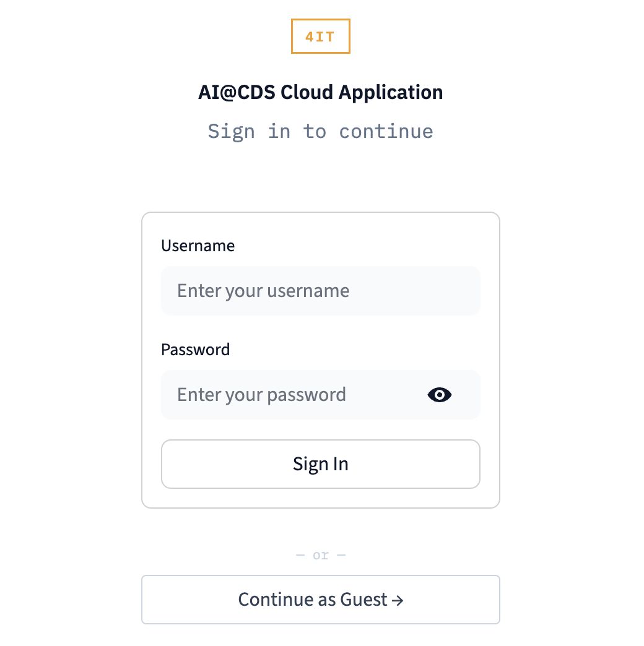Focus the Password input field
Screen dimensions: 644x646
[291, 395]
